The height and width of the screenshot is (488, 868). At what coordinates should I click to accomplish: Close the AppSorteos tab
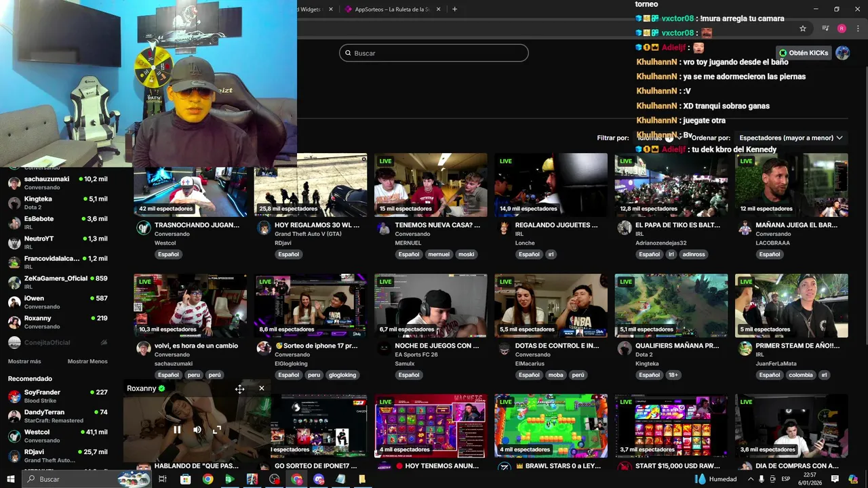(438, 9)
